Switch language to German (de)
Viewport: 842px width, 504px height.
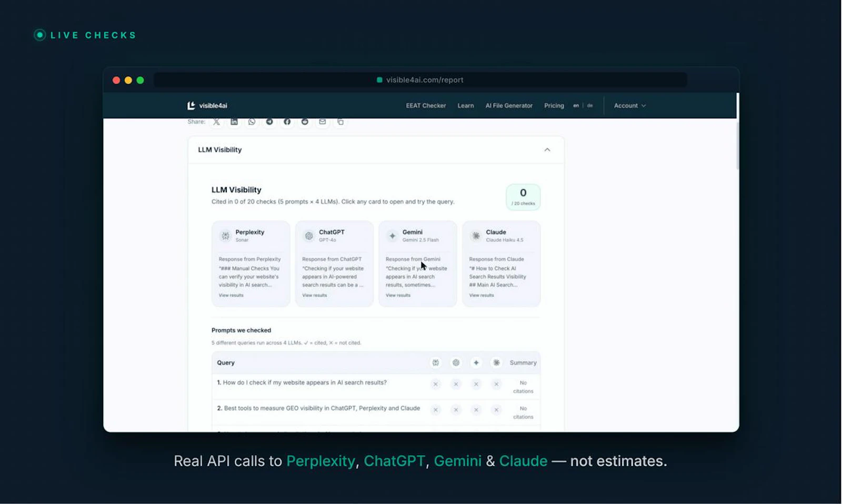590,106
